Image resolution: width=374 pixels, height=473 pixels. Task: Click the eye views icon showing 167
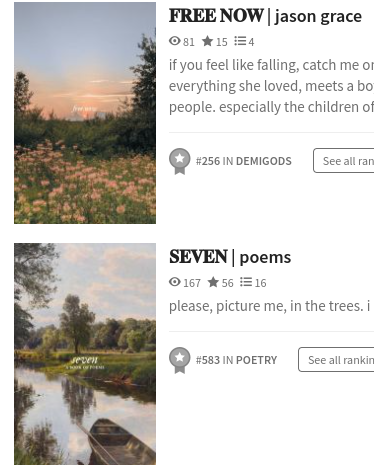(174, 282)
